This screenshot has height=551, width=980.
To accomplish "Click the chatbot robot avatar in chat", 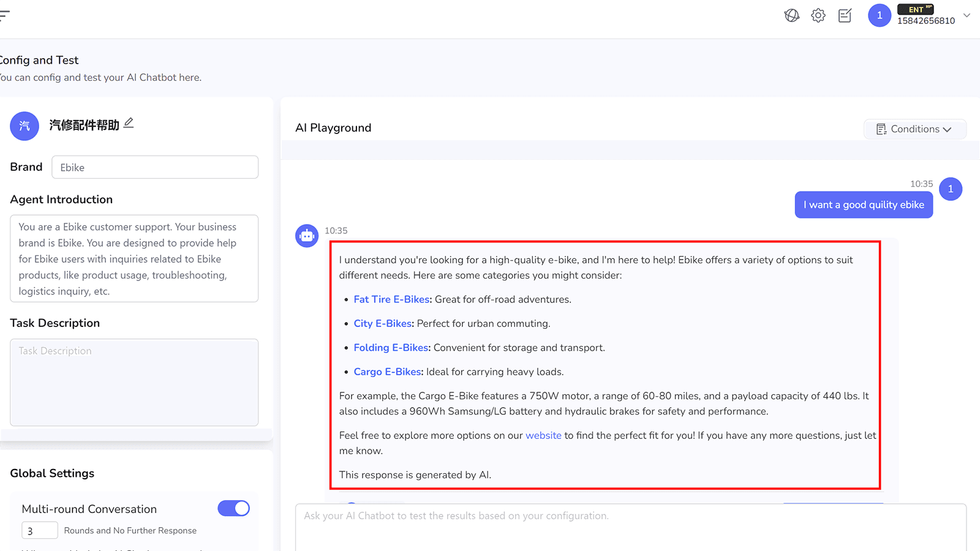I will click(307, 235).
